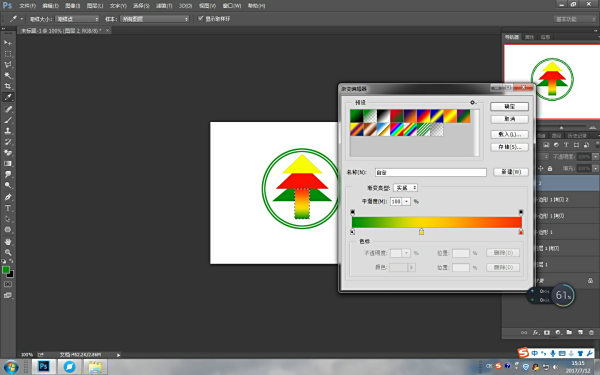Open the layer opacity dropdown arrow
The height and width of the screenshot is (375, 600).
[x=595, y=157]
